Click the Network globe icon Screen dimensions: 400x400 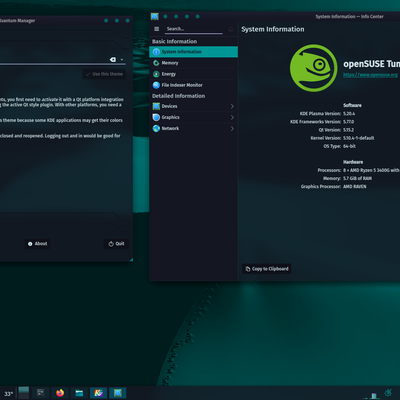156,128
